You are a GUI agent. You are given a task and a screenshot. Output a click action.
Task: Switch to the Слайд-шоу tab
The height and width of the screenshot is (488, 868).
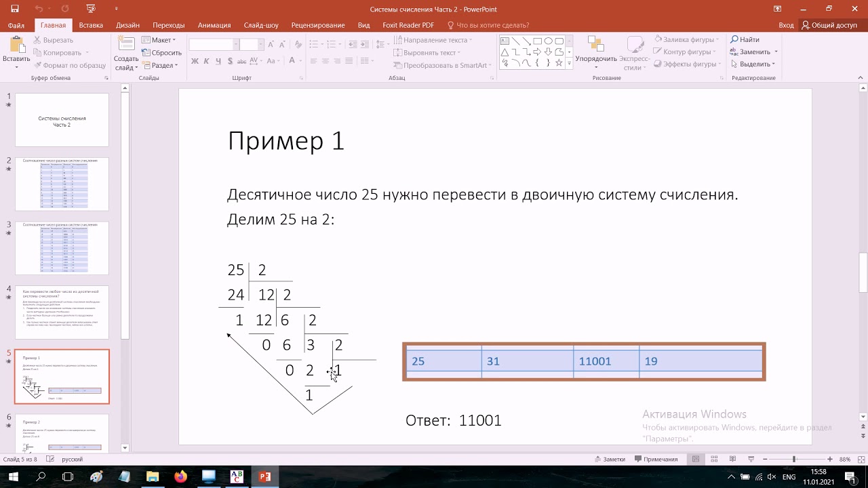click(261, 25)
